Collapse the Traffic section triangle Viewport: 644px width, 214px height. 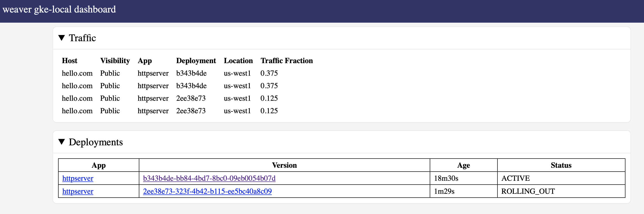(61, 38)
